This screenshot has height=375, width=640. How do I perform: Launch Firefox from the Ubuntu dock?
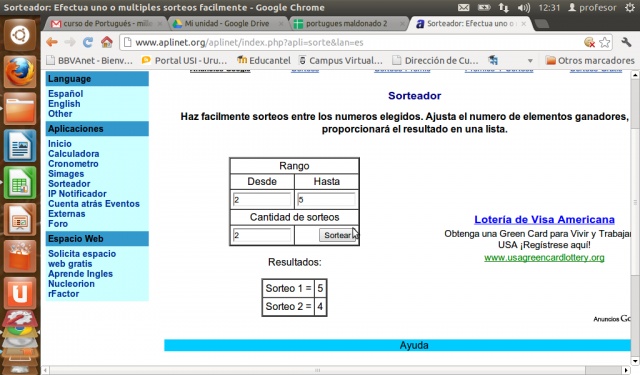[x=20, y=72]
